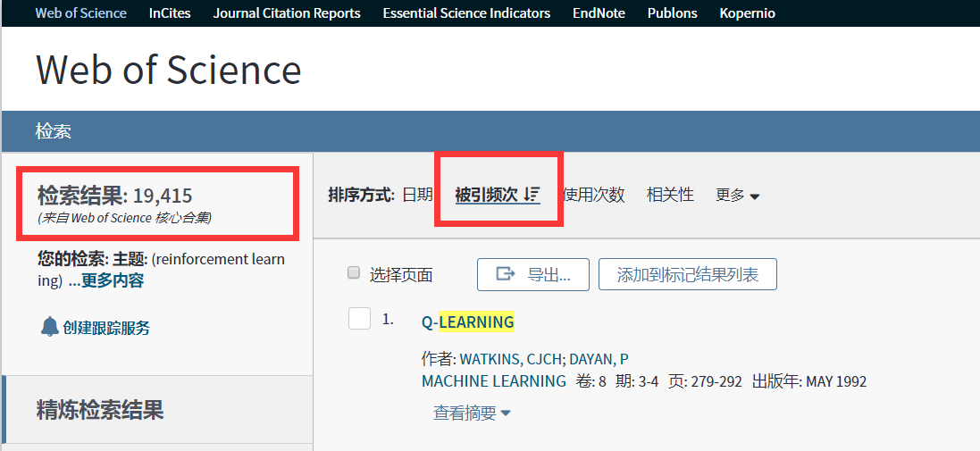Viewport: 980px width, 451px height.
Task: Open author WATKINS, CJCH
Action: coord(513,359)
